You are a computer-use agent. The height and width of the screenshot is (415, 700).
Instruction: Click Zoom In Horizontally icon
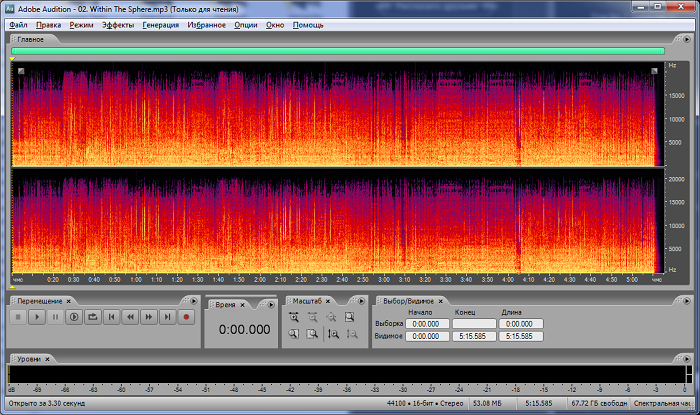pyautogui.click(x=294, y=317)
